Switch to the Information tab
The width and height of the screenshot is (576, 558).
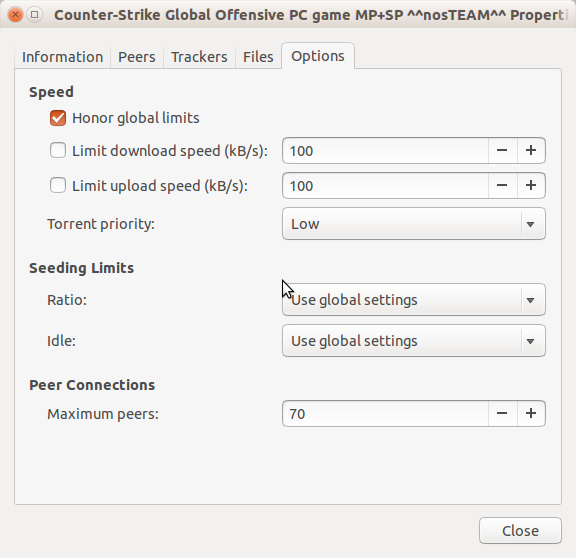pyautogui.click(x=62, y=57)
